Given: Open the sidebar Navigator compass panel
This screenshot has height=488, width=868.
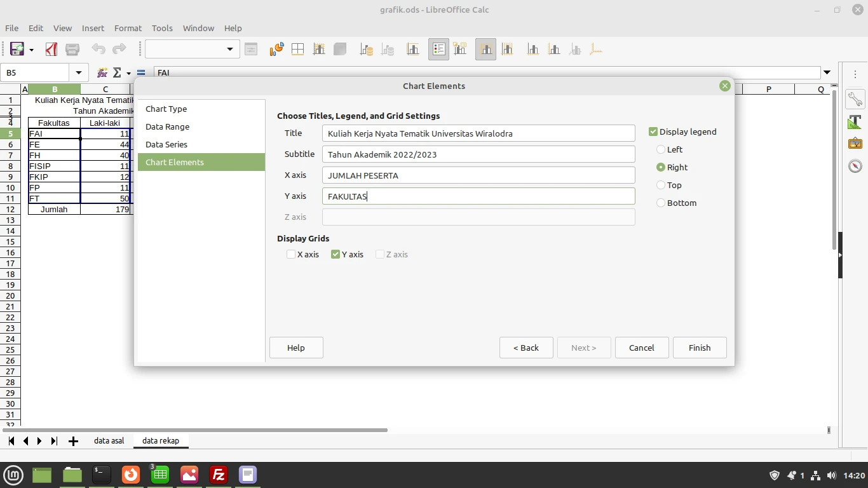Looking at the screenshot, I should tap(855, 166).
